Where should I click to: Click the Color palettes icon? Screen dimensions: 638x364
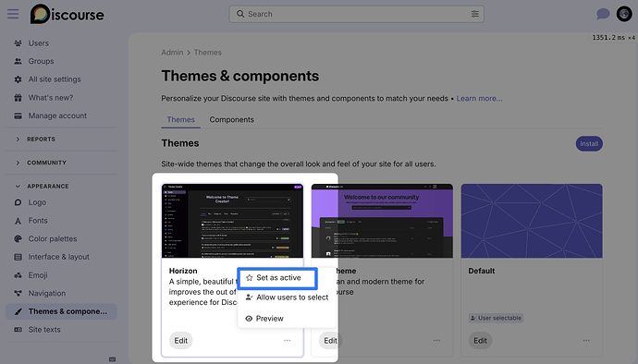pos(18,238)
